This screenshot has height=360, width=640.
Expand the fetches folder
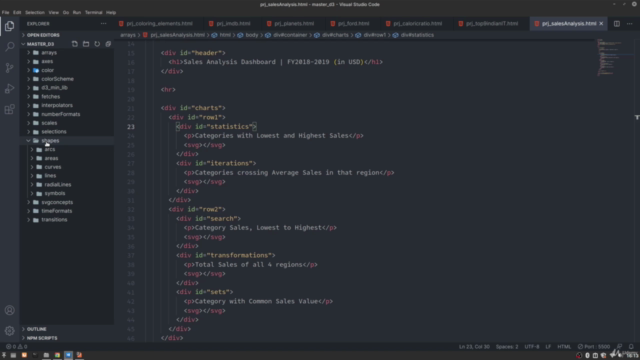(50, 96)
